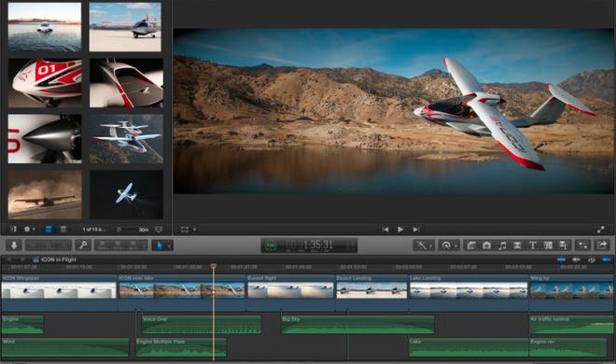Toggle audio skimming

tap(576, 259)
